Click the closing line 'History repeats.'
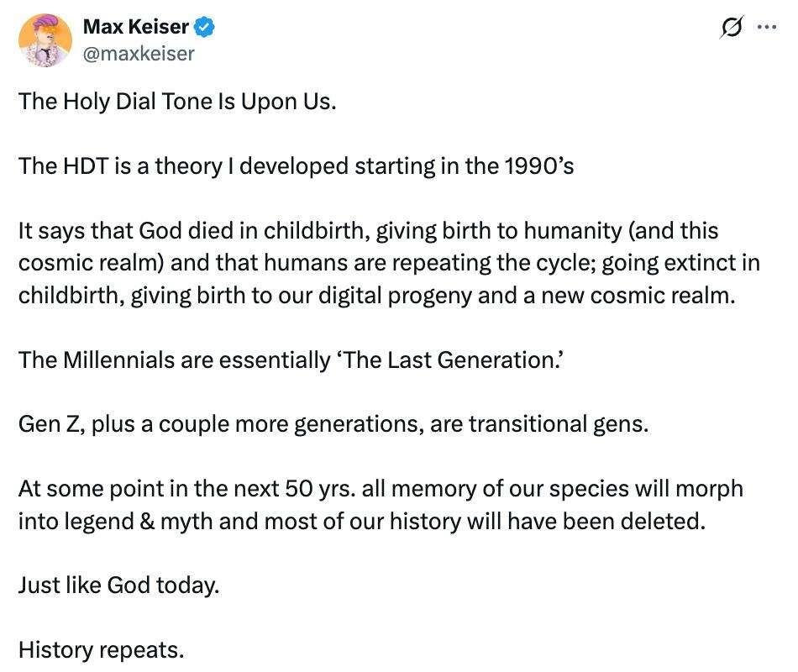 [x=102, y=650]
